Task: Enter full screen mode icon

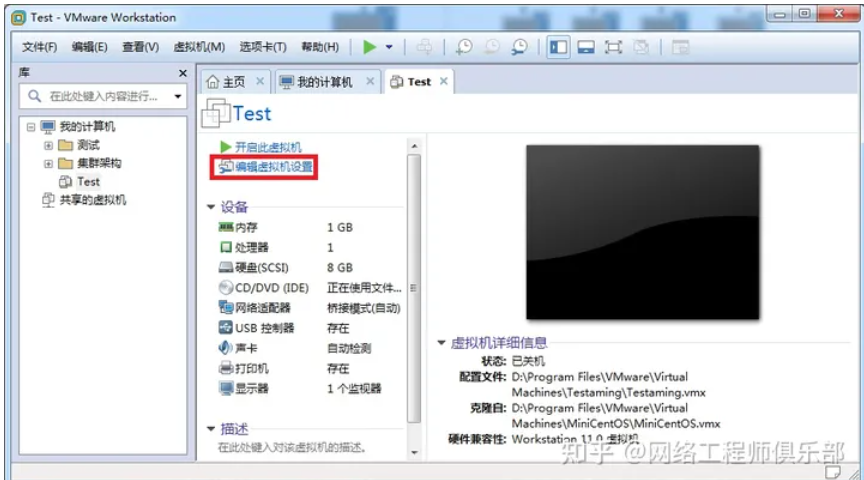Action: pyautogui.click(x=613, y=47)
